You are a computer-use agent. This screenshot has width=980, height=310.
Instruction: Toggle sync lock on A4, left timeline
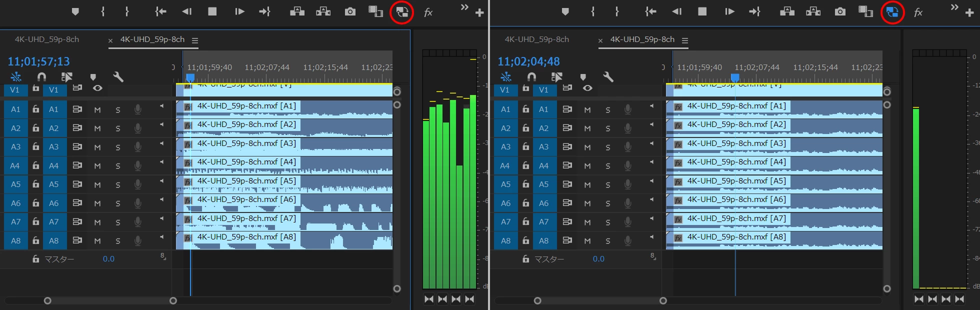point(77,165)
